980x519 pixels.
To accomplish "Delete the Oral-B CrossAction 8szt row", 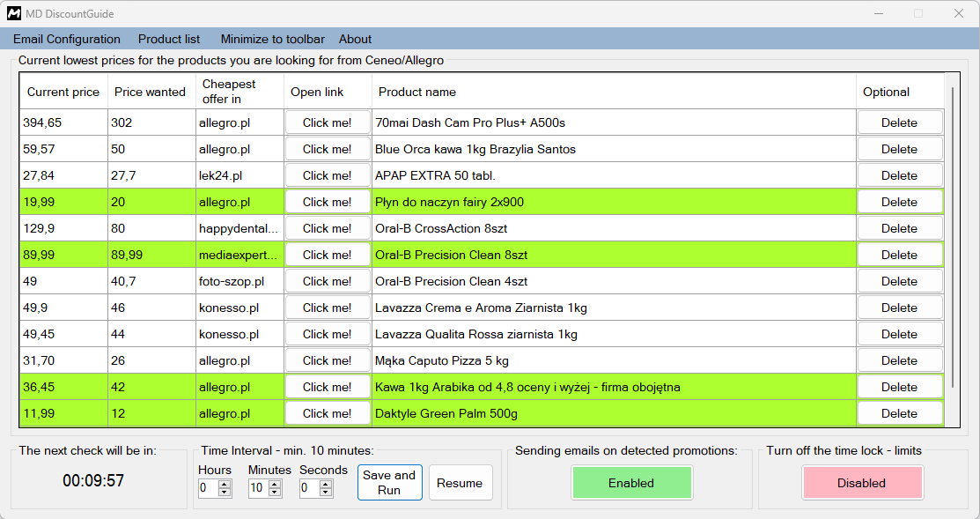I will (899, 228).
